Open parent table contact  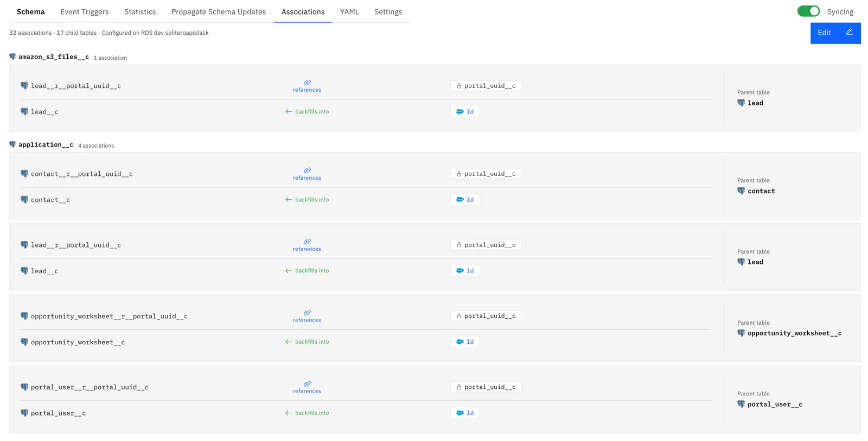click(x=761, y=191)
